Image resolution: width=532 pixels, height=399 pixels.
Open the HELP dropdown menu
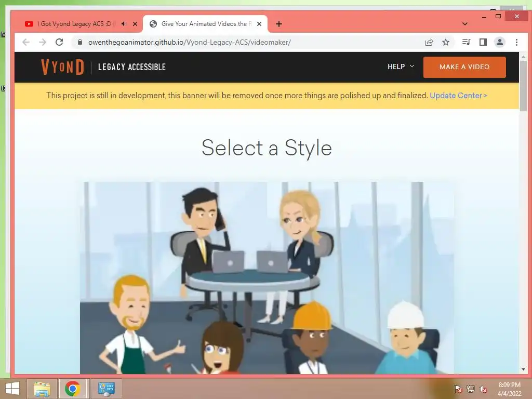pyautogui.click(x=401, y=66)
